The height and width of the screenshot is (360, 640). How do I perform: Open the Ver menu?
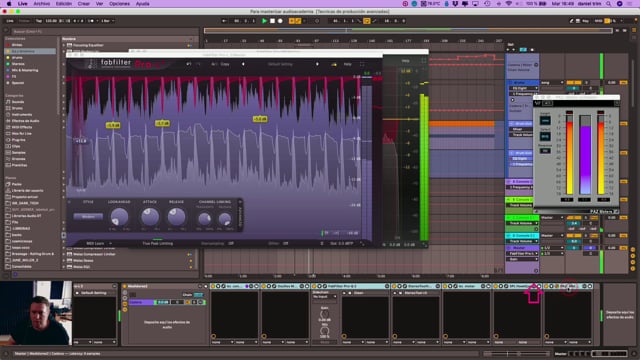pos(99,4)
